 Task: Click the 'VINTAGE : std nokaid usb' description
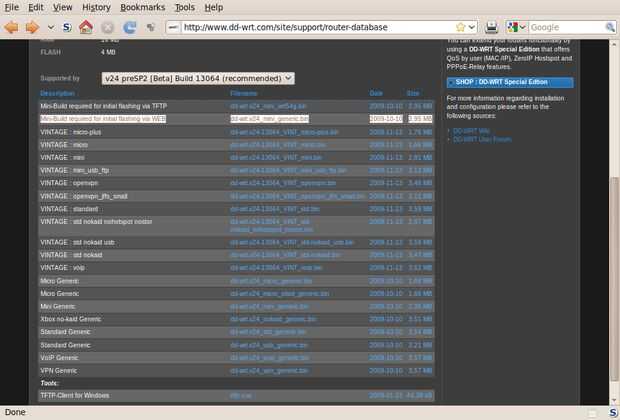pos(77,242)
